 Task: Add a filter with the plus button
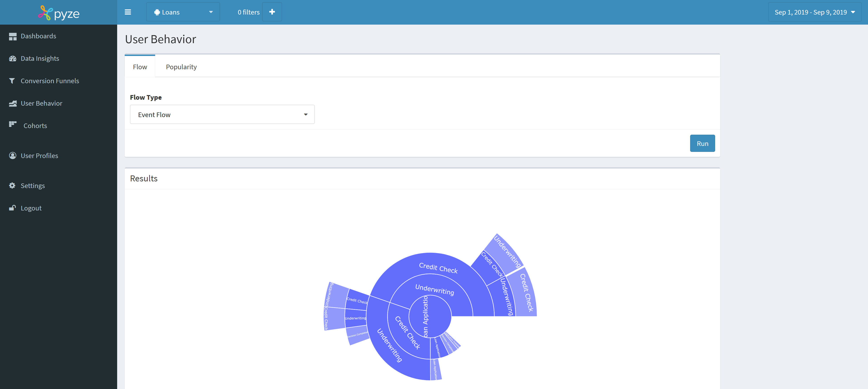272,12
